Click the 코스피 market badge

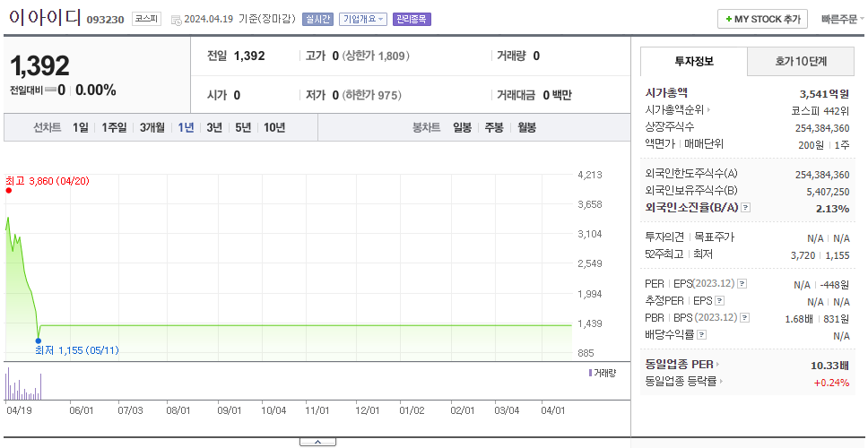coord(147,20)
